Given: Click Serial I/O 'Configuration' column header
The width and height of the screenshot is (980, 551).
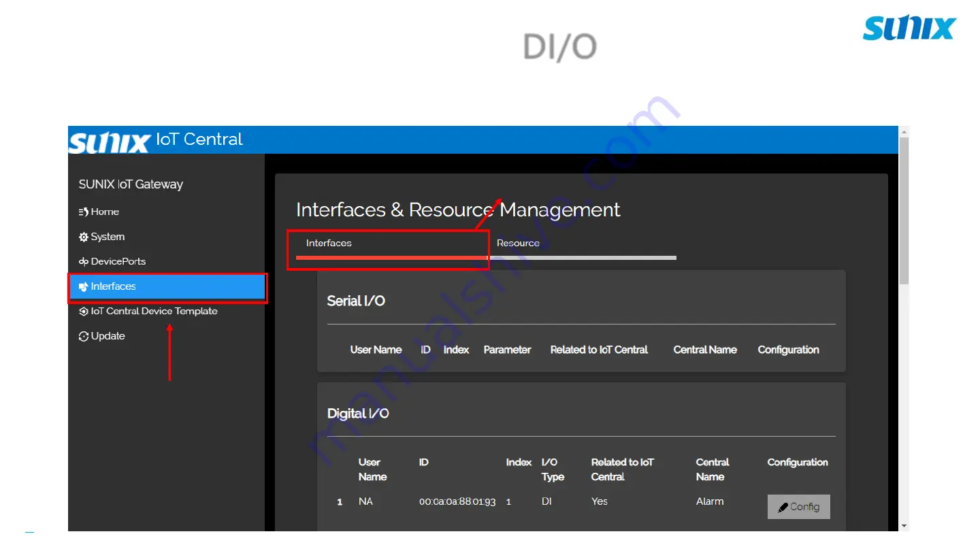Looking at the screenshot, I should (x=788, y=350).
